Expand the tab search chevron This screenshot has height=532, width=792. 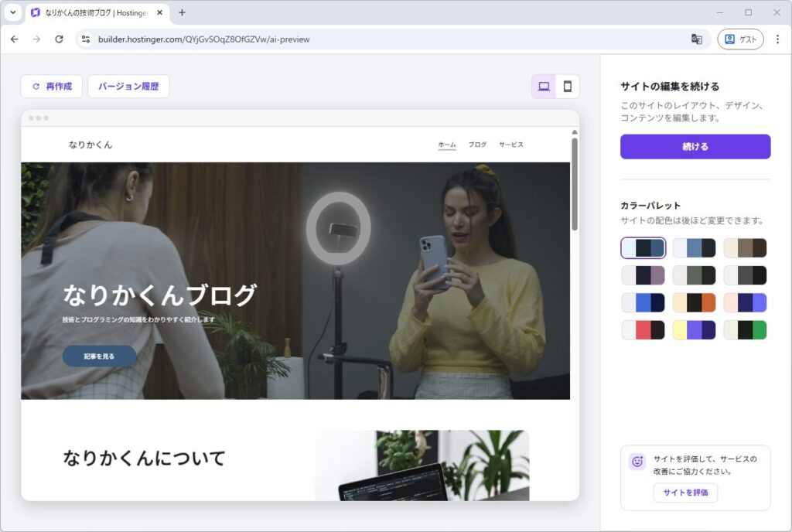(x=12, y=12)
